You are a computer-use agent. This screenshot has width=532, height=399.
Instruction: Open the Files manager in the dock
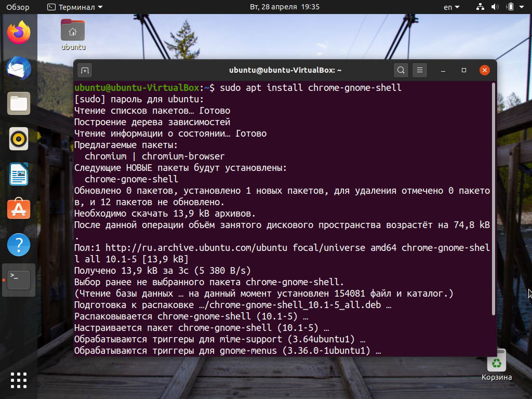19,103
